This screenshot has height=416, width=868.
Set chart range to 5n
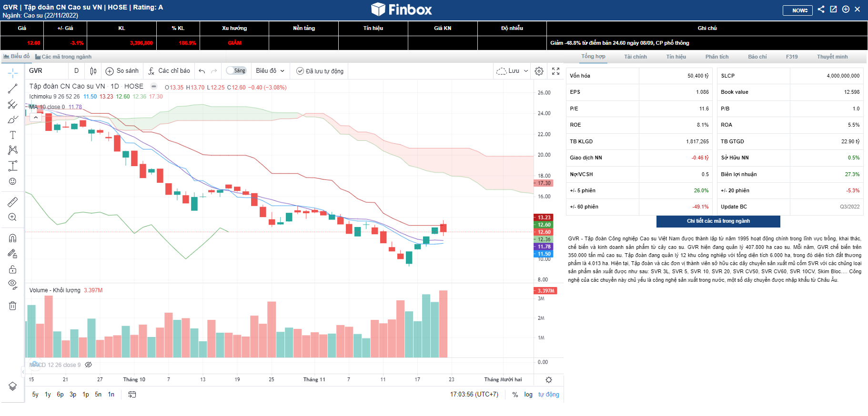[98, 395]
